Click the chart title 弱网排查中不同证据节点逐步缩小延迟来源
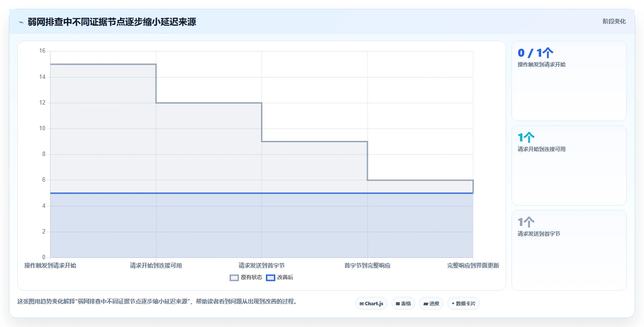The width and height of the screenshot is (644, 327). pos(112,22)
